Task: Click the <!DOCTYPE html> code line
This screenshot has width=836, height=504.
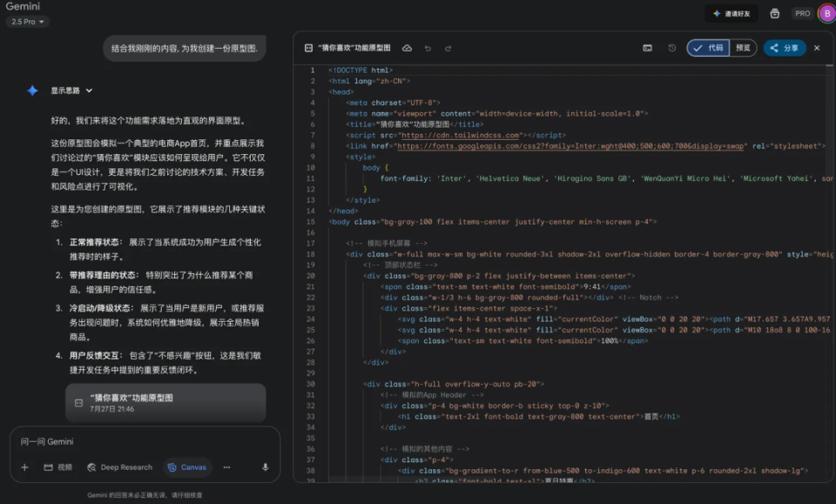Action: click(x=361, y=71)
